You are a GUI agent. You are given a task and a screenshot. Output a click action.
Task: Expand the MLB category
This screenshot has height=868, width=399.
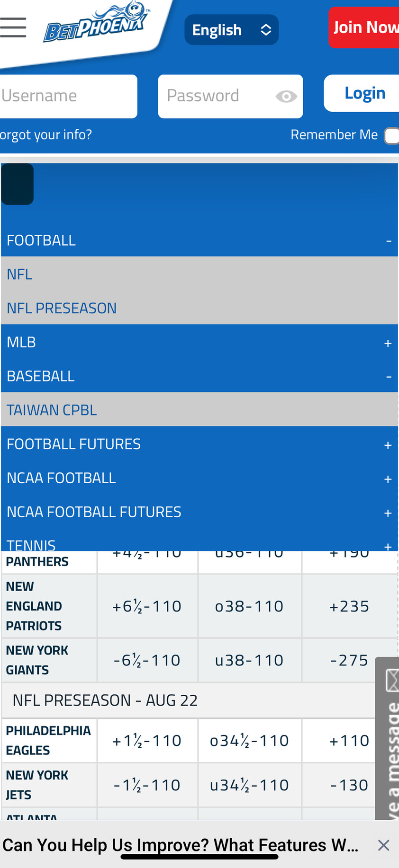click(388, 343)
